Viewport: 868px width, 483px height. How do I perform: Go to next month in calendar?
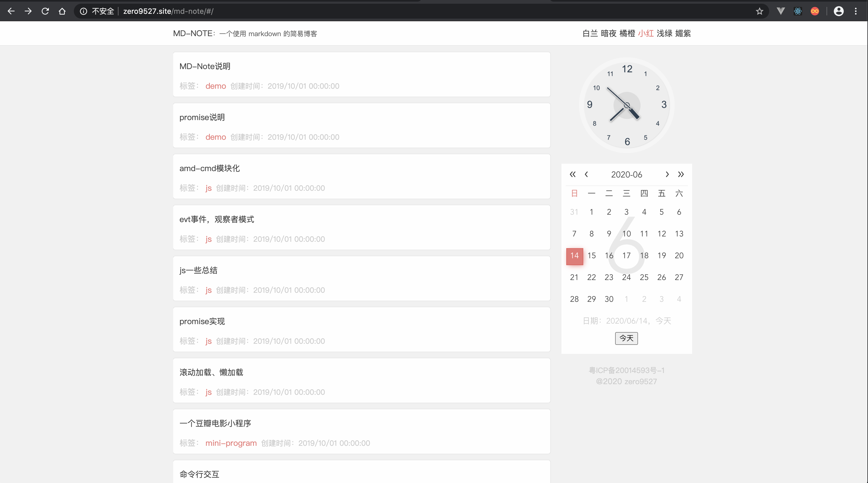click(667, 174)
